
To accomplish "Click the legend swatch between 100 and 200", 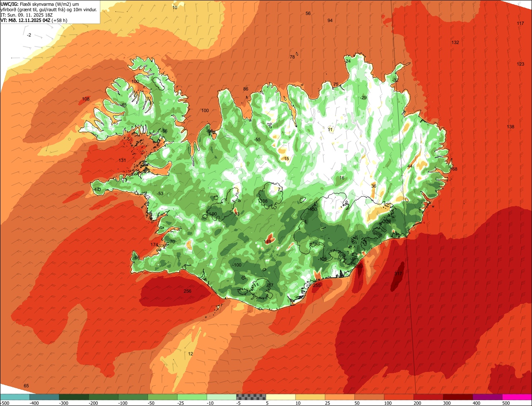I will (399, 397).
